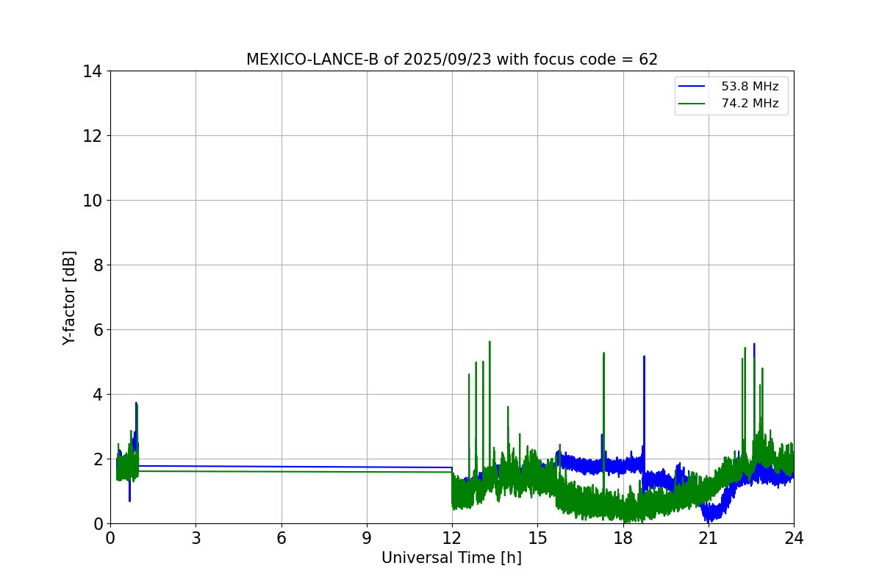Click the green line sample in legend

(692, 104)
